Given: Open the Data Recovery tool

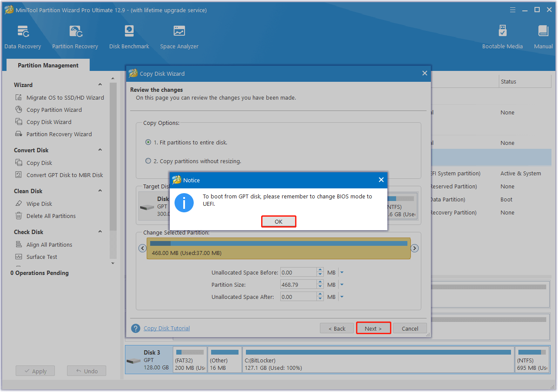Looking at the screenshot, I should 23,37.
